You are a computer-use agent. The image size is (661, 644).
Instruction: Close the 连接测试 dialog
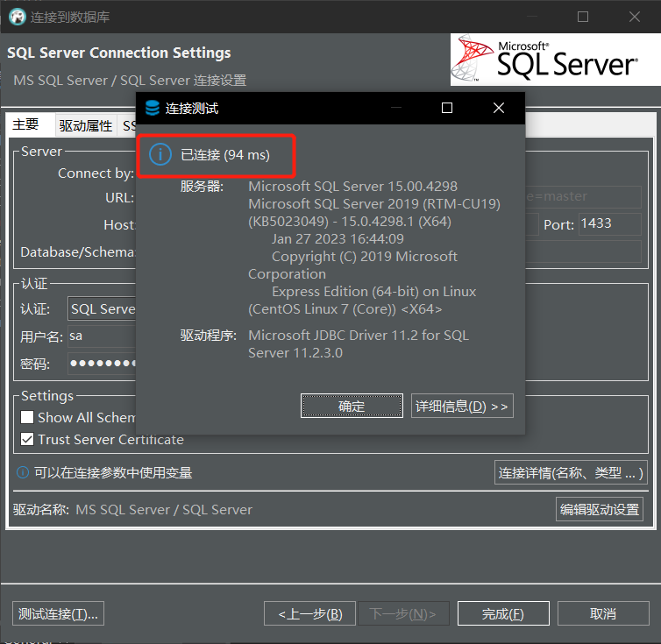[499, 108]
